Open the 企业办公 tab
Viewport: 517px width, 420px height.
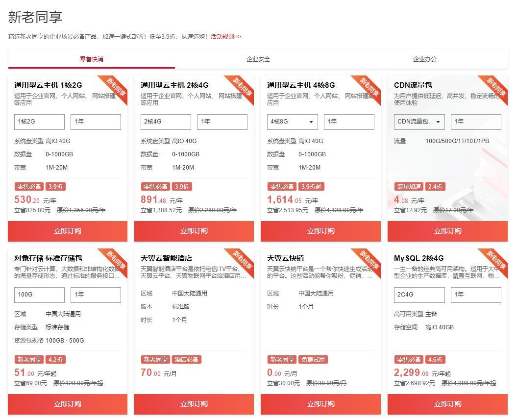(x=425, y=59)
